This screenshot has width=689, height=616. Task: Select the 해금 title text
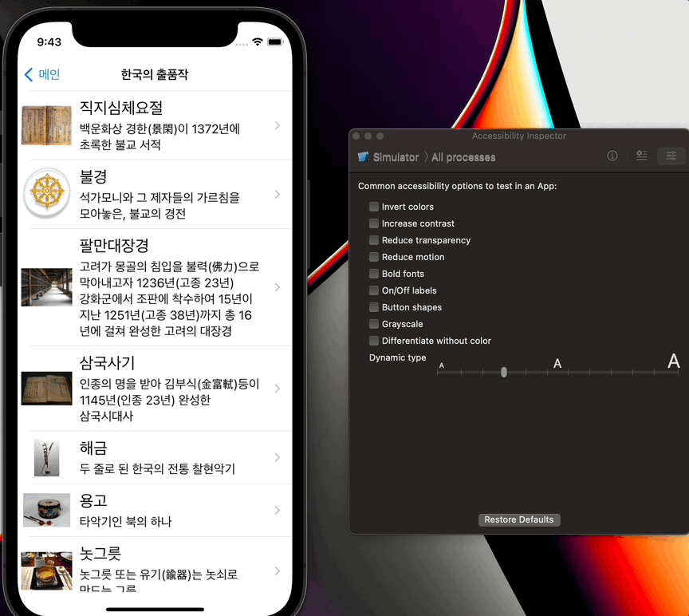click(x=93, y=448)
